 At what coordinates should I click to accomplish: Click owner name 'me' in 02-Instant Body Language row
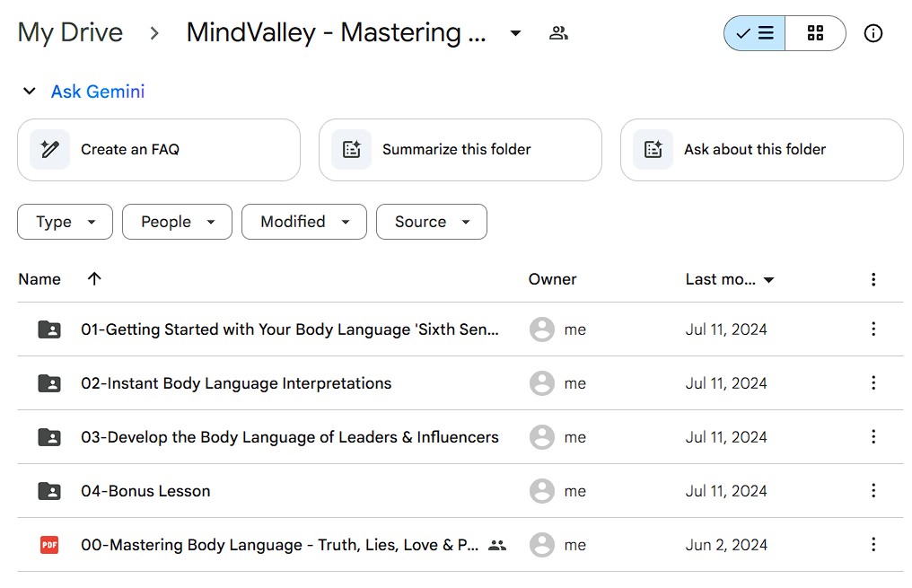pos(574,383)
